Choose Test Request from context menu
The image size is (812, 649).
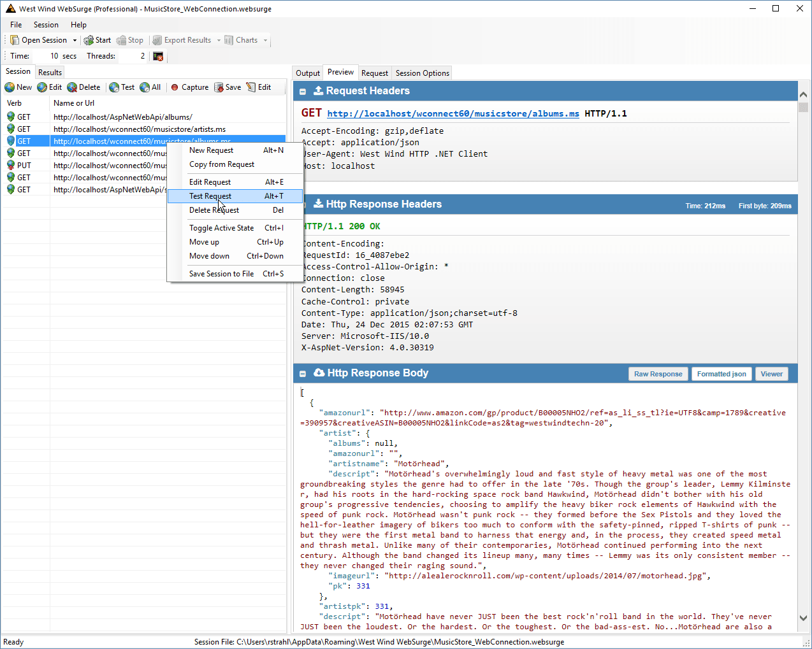[236, 196]
